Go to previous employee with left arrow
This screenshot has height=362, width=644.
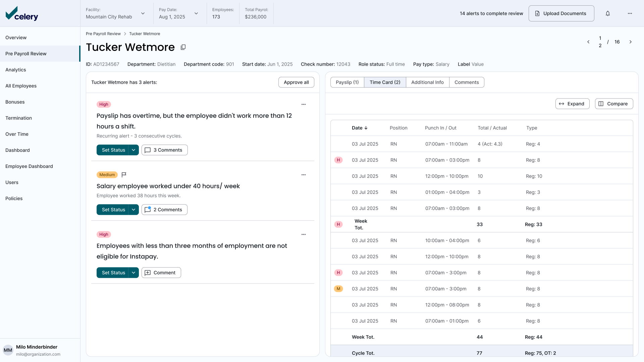(x=588, y=42)
